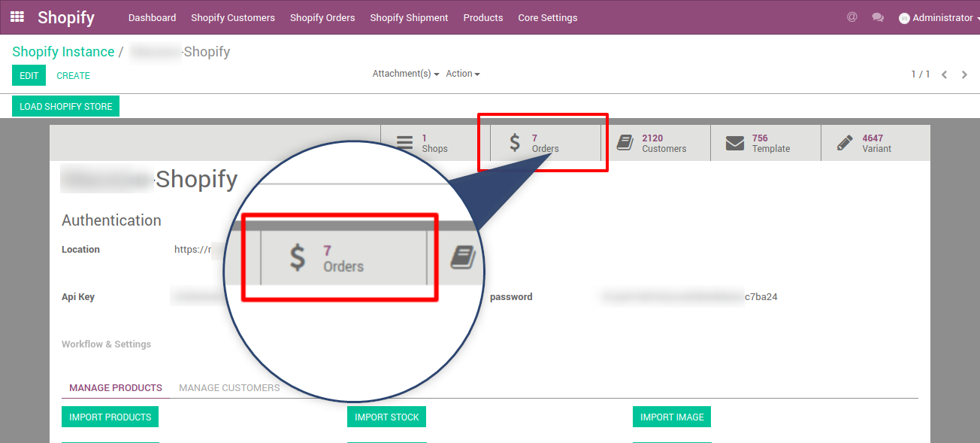The width and height of the screenshot is (980, 443).
Task: Open the @ mentions icon
Action: point(851,17)
